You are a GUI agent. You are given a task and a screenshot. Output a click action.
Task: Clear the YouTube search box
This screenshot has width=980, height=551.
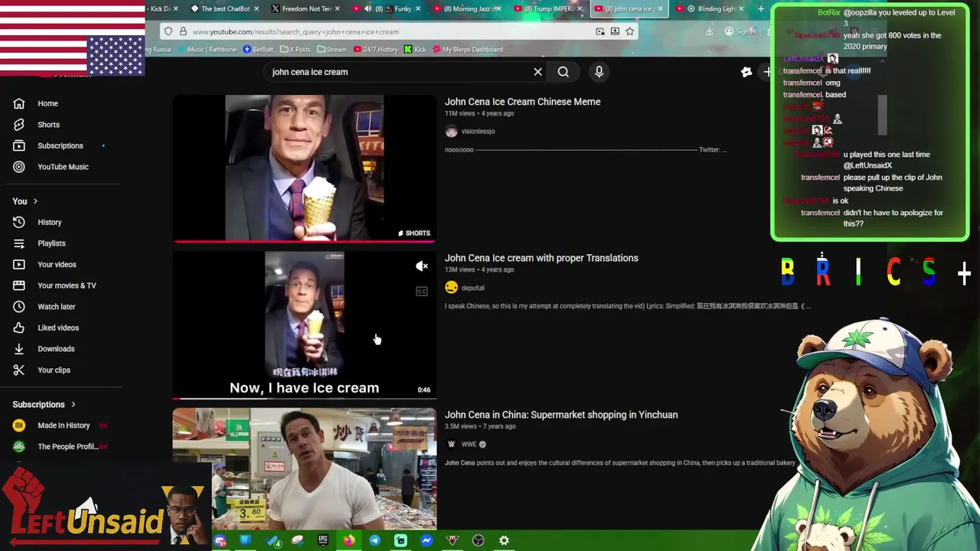pos(537,72)
